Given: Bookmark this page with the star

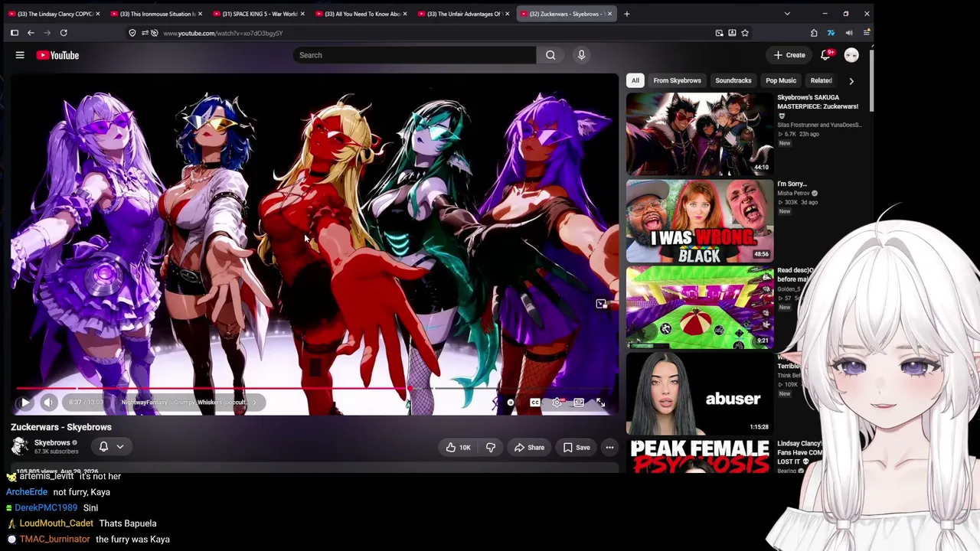Looking at the screenshot, I should coord(745,33).
